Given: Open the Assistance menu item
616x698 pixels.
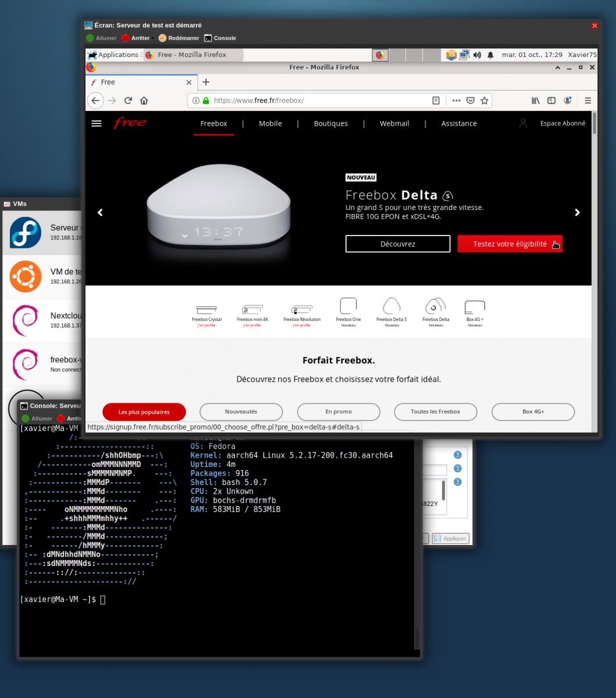Looking at the screenshot, I should 458,123.
